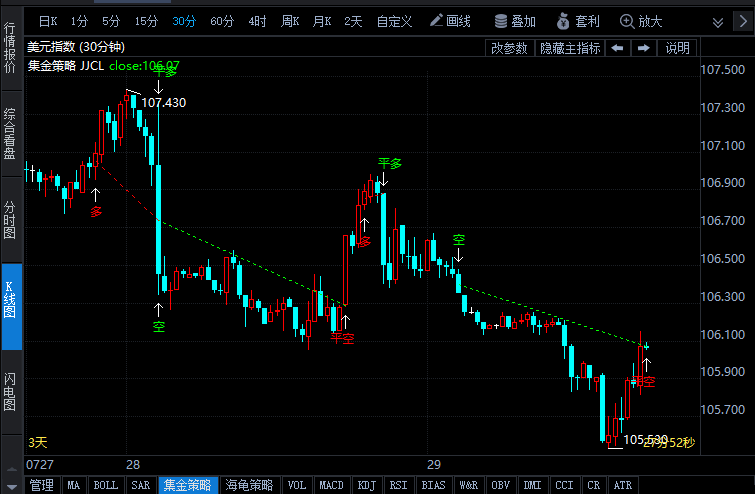
Task: Switch to 60分 period
Action: point(222,21)
